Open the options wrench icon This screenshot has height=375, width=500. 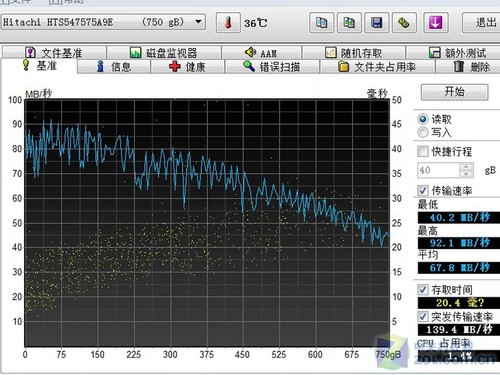[404, 23]
